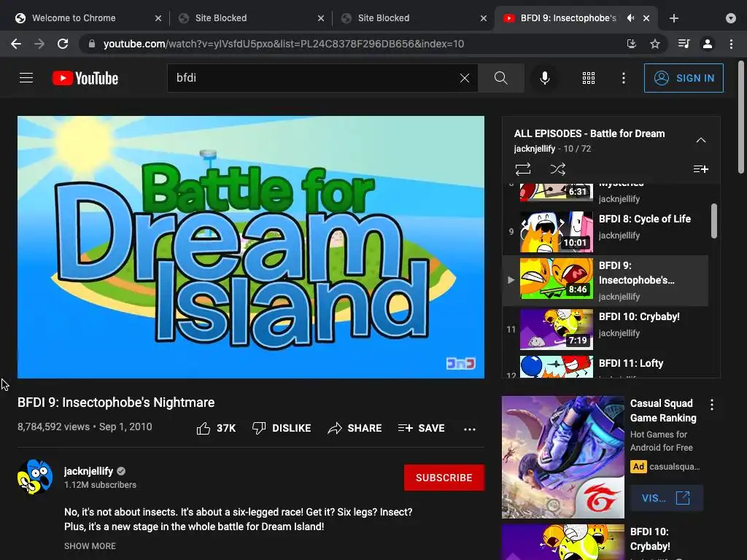747x560 pixels.
Task: Open jacknjellify channel name link
Action: [x=88, y=471]
